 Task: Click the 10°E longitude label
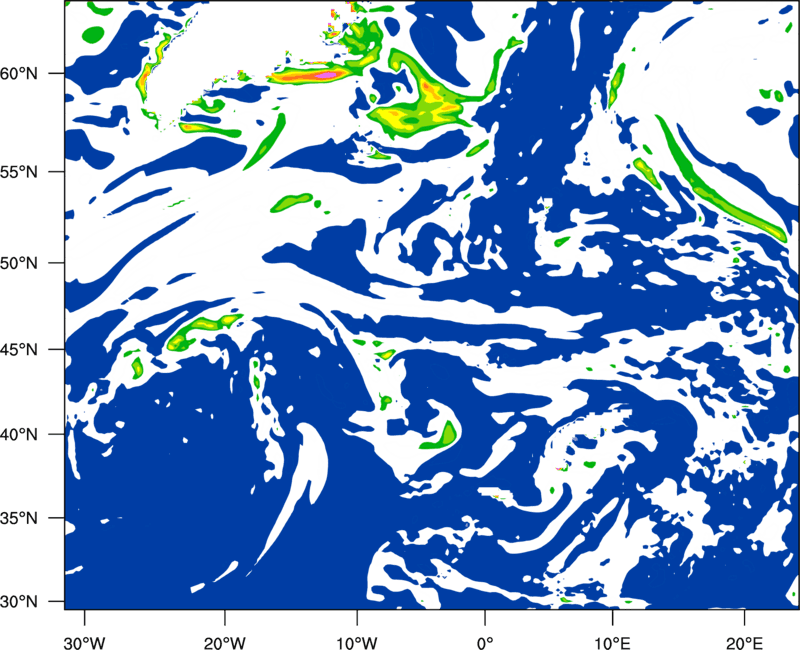(x=612, y=643)
